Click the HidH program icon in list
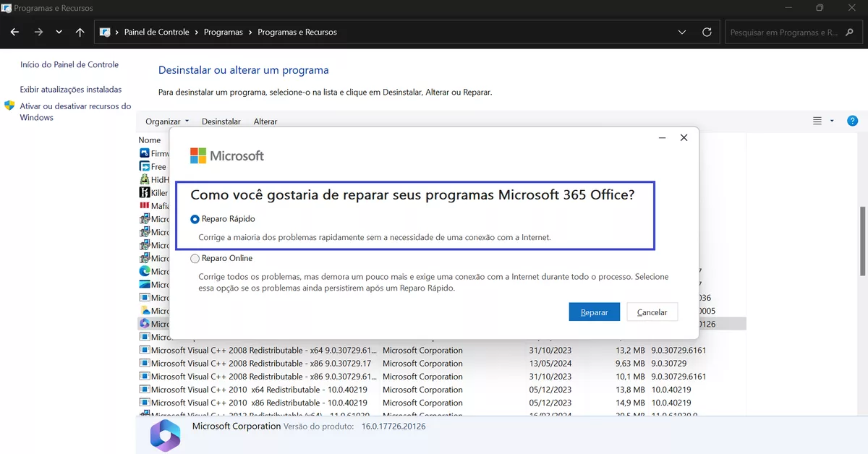Image resolution: width=868 pixels, height=454 pixels. [x=144, y=180]
